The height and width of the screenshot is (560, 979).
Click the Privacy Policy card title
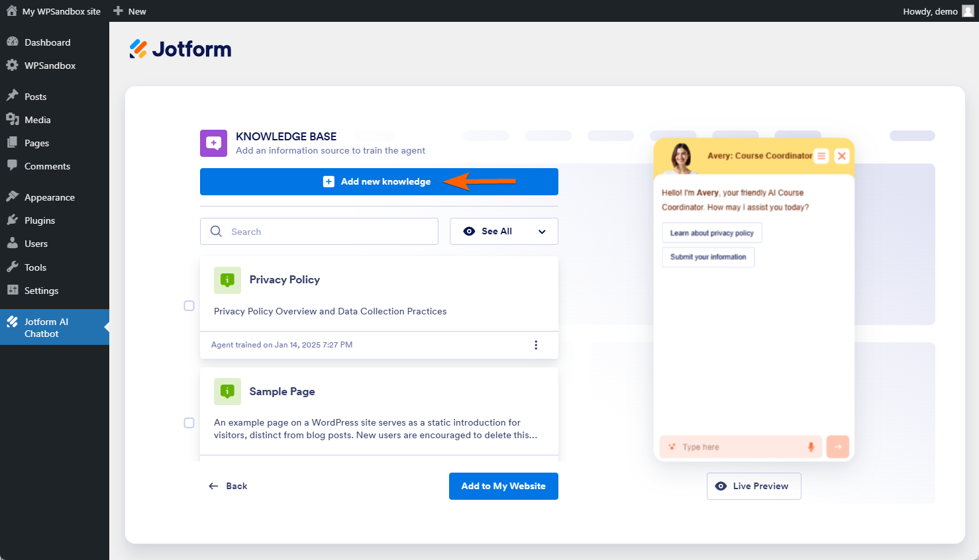tap(285, 280)
